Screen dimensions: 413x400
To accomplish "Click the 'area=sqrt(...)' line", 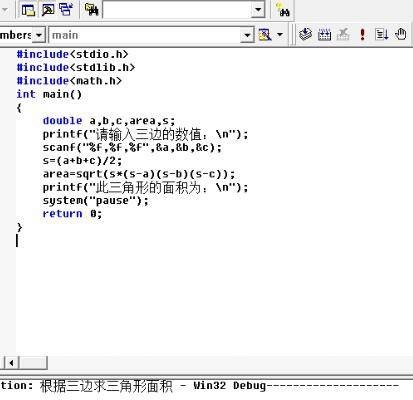I will 139,174.
